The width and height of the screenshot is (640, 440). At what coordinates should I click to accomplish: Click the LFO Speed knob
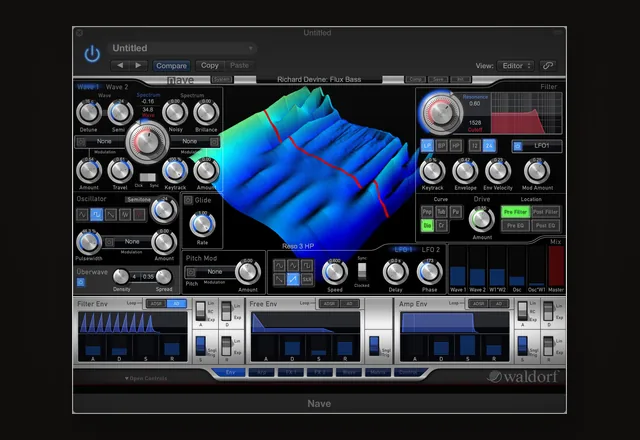(x=335, y=272)
